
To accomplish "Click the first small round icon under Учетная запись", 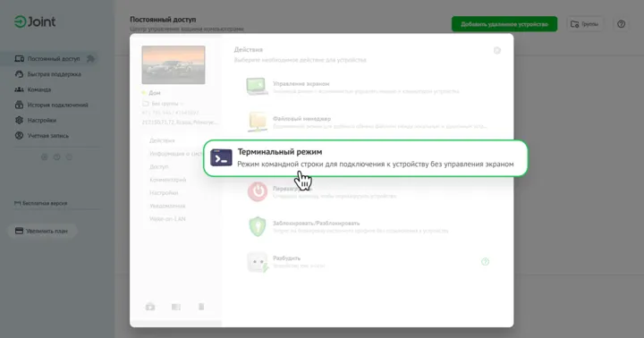I will coord(45,156).
